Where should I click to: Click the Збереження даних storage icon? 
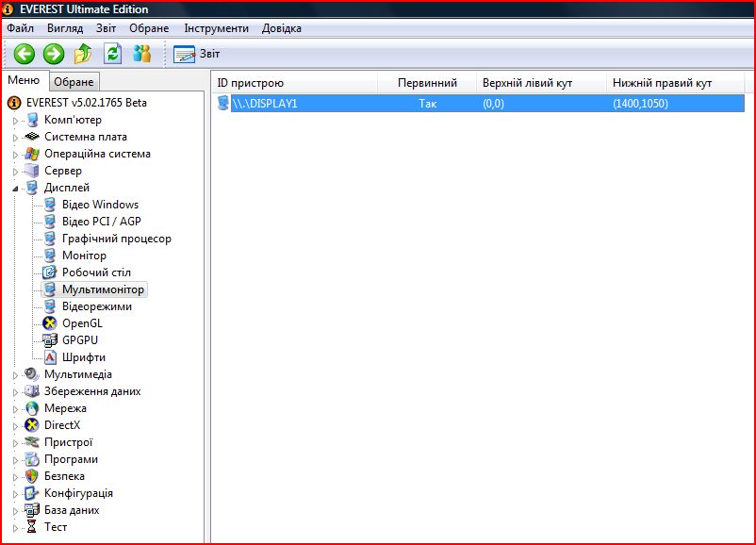[x=32, y=391]
